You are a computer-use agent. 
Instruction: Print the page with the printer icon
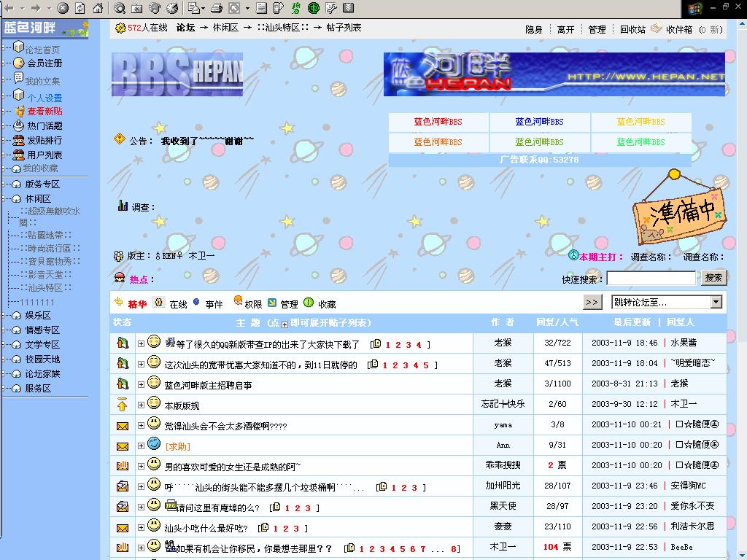pyautogui.click(x=217, y=7)
